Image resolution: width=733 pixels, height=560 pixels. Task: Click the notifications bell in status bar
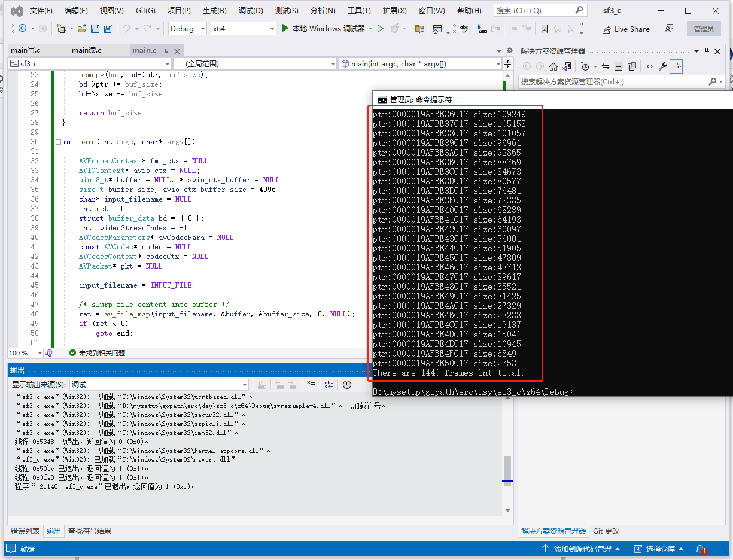coord(700,549)
